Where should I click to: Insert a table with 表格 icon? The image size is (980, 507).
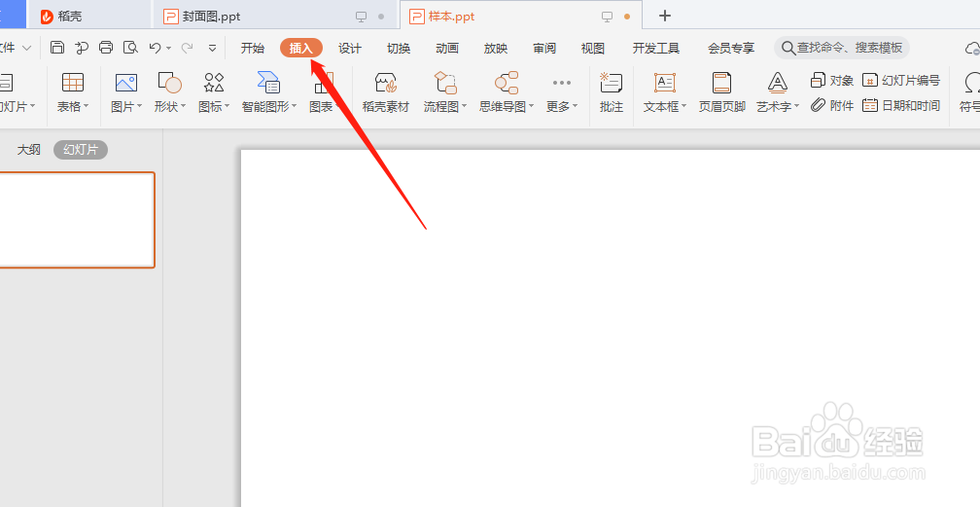[x=73, y=82]
